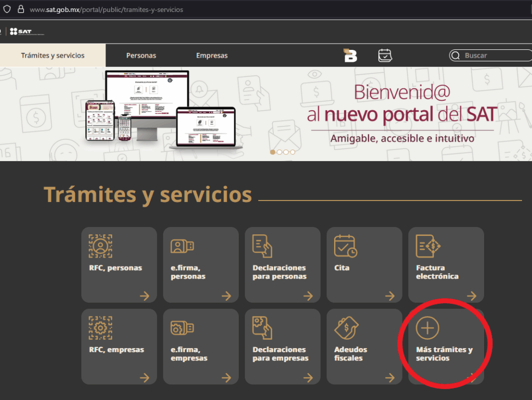Screen dimensions: 532x400
Task: Click the Declaraciones para personas link
Action: click(x=279, y=272)
